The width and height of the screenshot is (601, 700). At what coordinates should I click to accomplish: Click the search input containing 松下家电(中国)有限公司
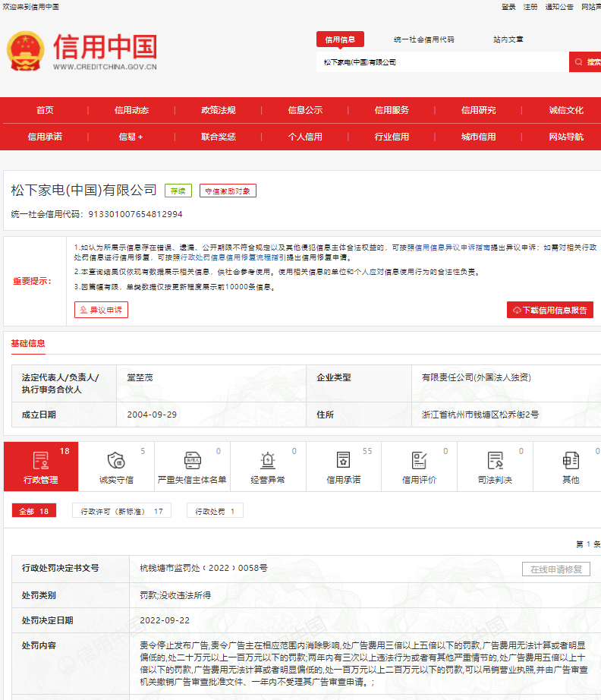[442, 62]
